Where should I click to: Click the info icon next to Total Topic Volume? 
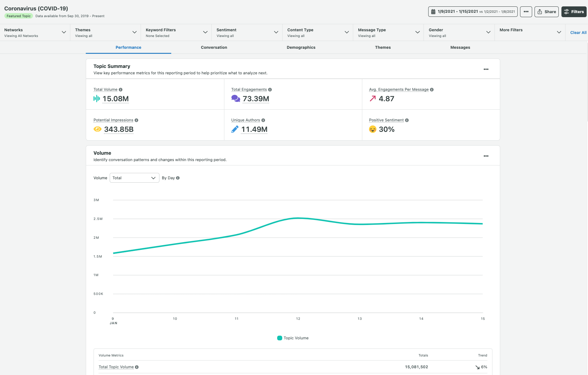click(137, 367)
